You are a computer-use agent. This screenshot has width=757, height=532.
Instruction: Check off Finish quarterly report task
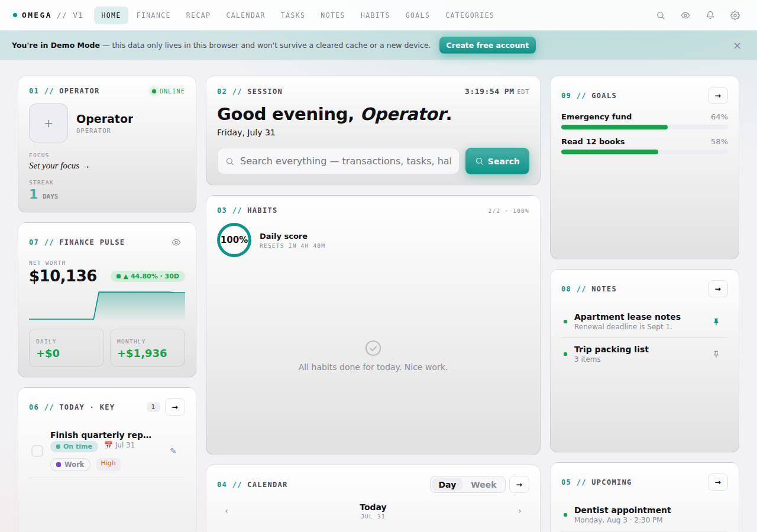click(x=37, y=451)
